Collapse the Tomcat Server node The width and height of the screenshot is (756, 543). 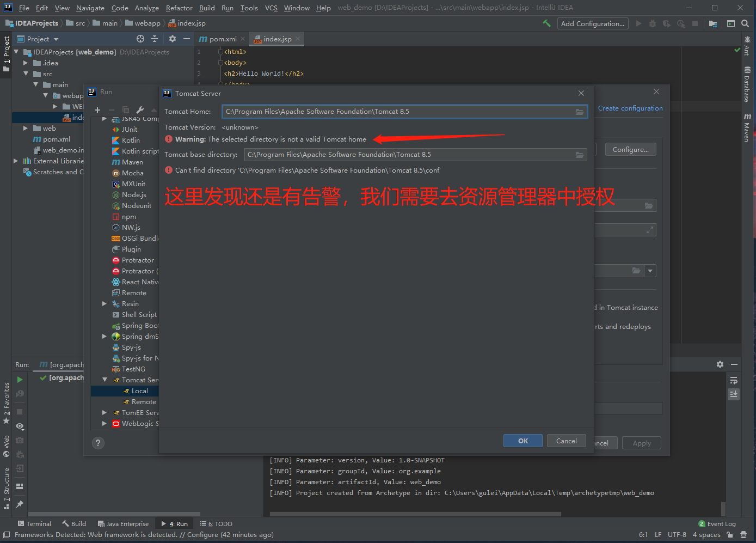pyautogui.click(x=105, y=380)
